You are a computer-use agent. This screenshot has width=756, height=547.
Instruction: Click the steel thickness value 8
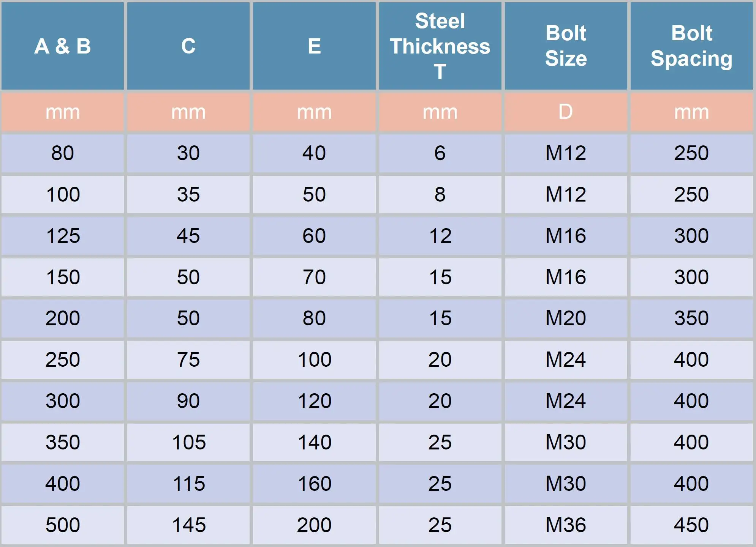coord(440,194)
